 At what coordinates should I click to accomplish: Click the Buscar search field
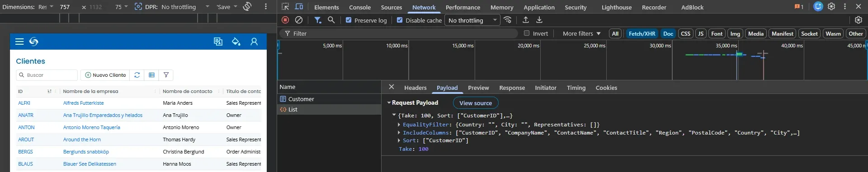(x=47, y=75)
